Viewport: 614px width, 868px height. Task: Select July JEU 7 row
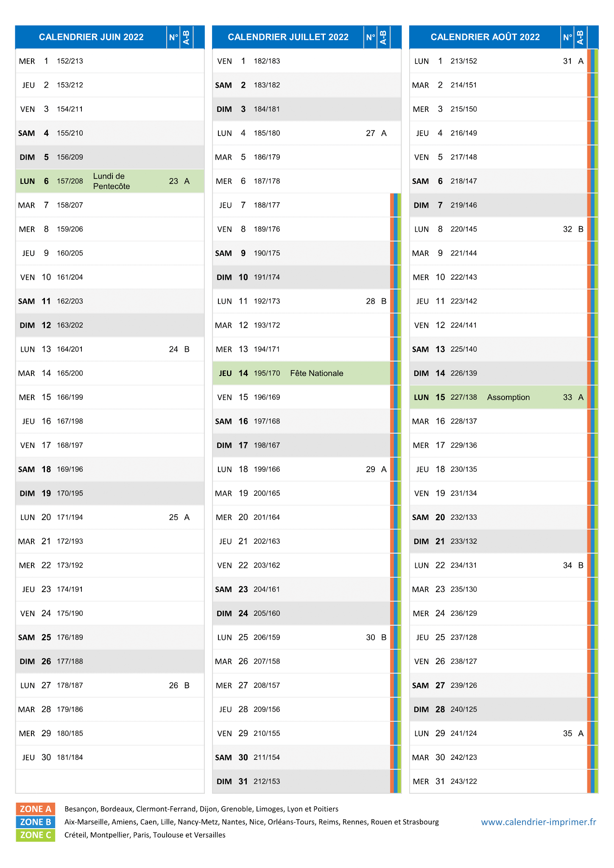pos(307,205)
